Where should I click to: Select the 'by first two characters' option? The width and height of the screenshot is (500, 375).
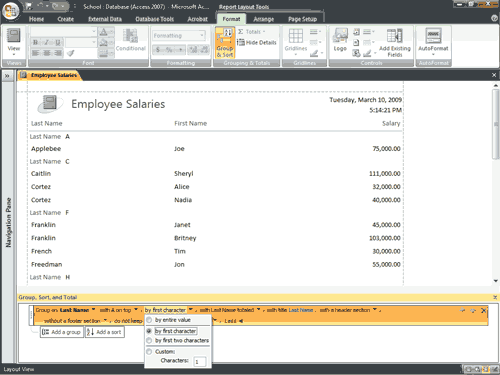tap(178, 340)
